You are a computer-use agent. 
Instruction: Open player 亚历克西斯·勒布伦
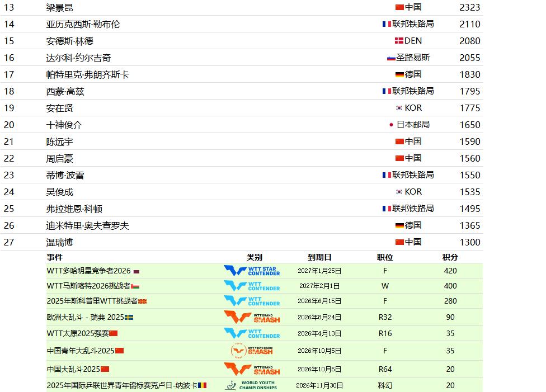click(x=83, y=25)
